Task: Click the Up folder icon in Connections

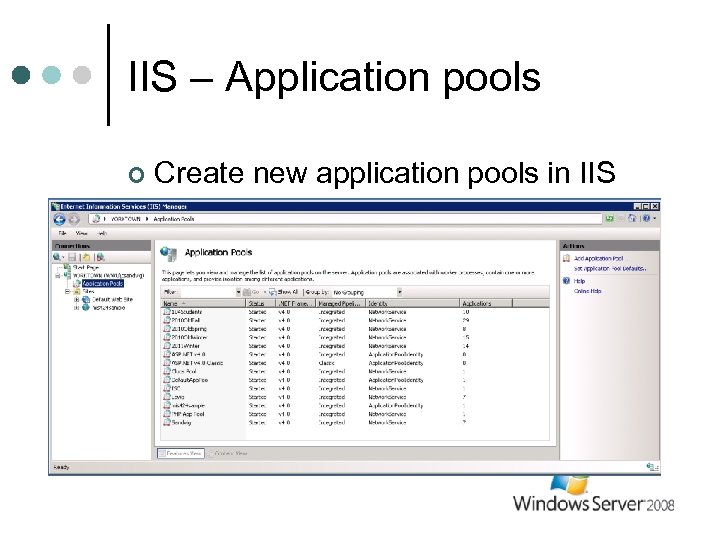Action: tap(86, 257)
